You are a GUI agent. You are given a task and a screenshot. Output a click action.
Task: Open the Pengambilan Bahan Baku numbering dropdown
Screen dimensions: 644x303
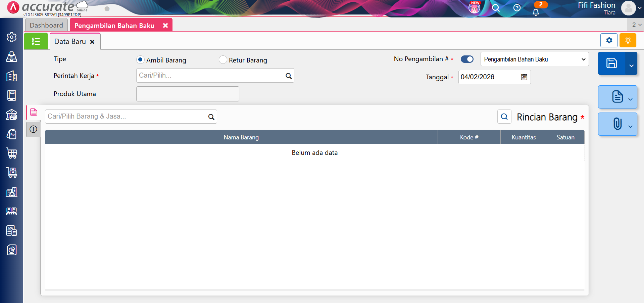pyautogui.click(x=534, y=59)
